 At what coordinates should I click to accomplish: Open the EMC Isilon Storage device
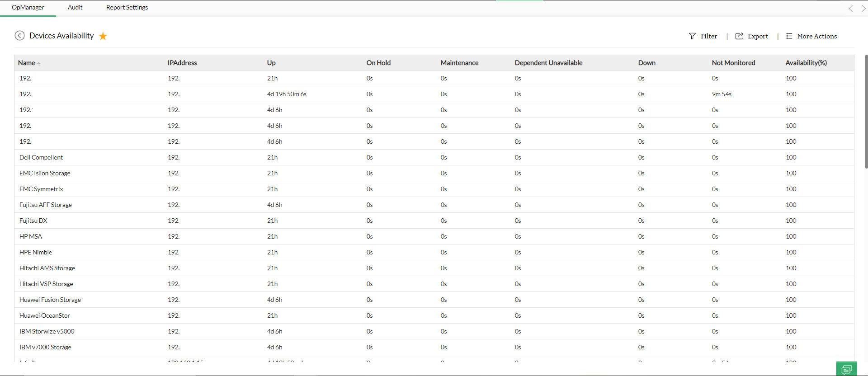click(45, 173)
